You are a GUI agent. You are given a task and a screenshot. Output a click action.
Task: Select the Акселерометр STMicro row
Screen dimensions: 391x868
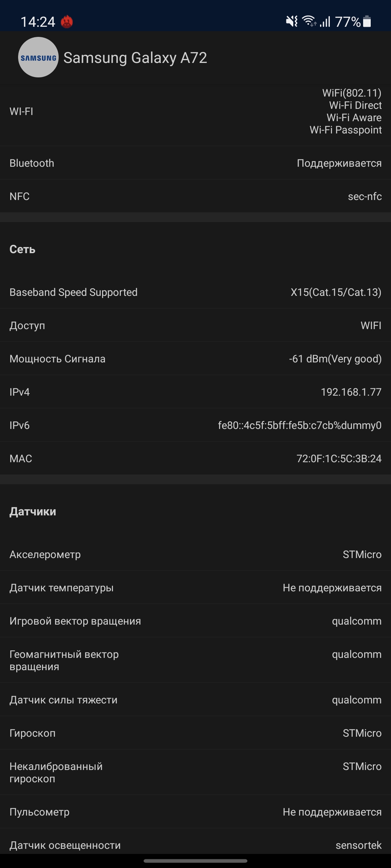point(195,554)
